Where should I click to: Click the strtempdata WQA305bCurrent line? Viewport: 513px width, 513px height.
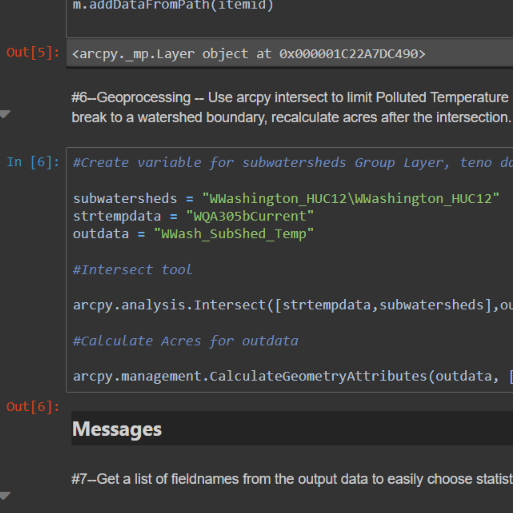coord(193,216)
